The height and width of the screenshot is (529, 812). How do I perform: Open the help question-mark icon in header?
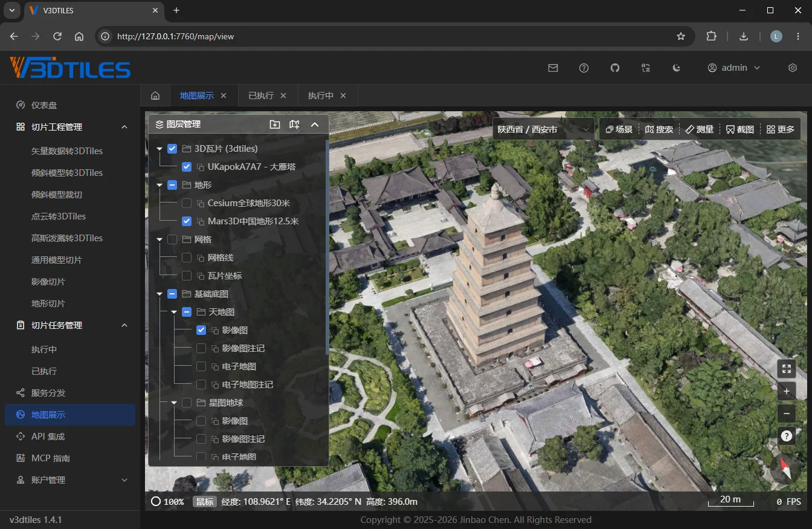(x=584, y=68)
